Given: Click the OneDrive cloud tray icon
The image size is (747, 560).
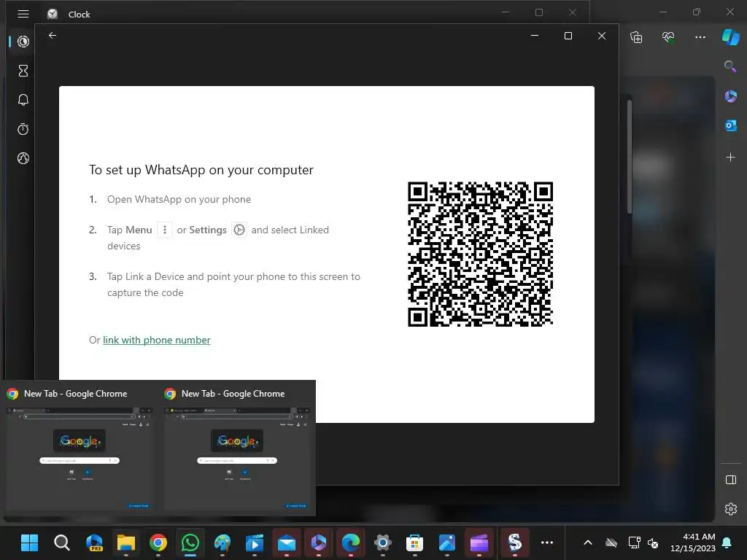Looking at the screenshot, I should pos(611,542).
